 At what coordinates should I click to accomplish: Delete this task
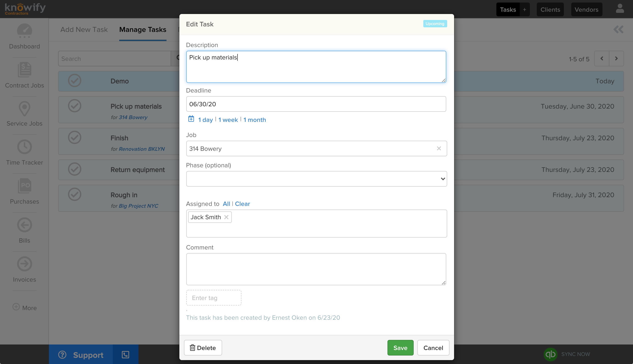[x=203, y=348]
